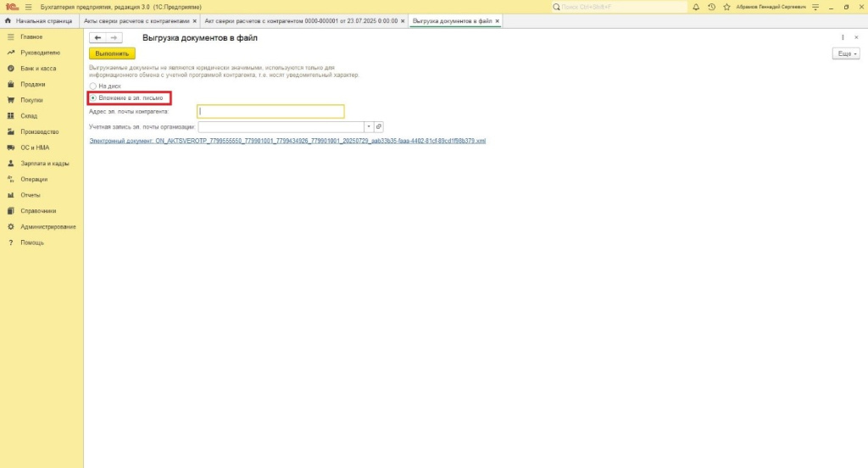Click the search magnifier icon

[556, 7]
